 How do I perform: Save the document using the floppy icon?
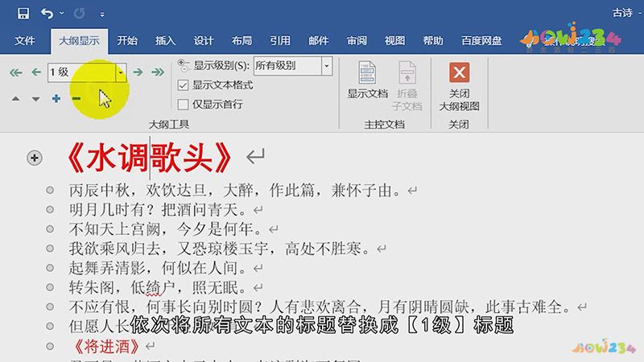tap(23, 13)
